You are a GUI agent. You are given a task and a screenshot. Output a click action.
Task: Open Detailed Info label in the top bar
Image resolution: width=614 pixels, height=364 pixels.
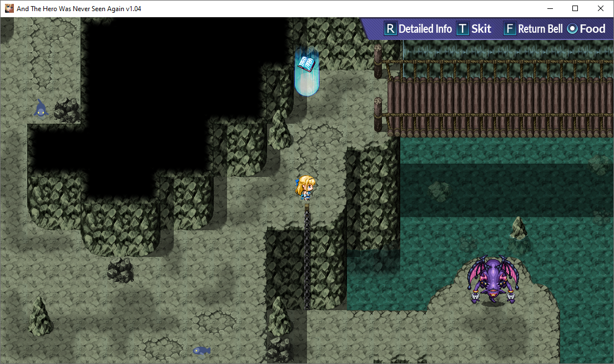pos(425,29)
